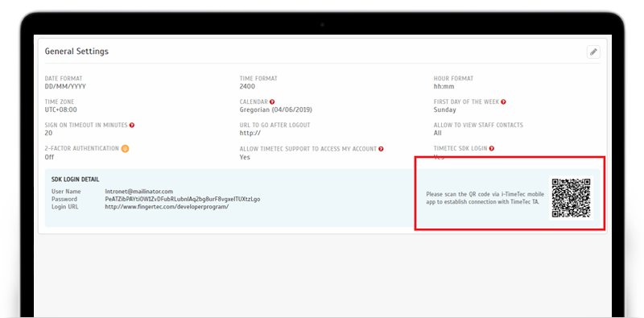This screenshot has height=318, width=644.
Task: Click help icon beside Allow TimeTec Support access
Action: coord(381,149)
